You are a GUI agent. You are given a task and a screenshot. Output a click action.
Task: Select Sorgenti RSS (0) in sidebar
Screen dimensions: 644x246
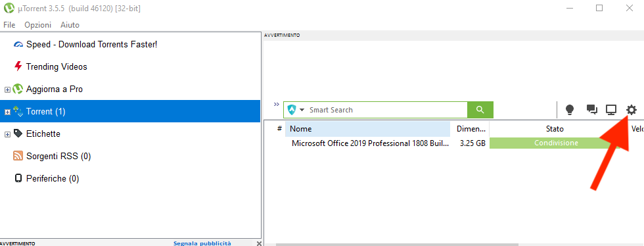click(x=58, y=157)
